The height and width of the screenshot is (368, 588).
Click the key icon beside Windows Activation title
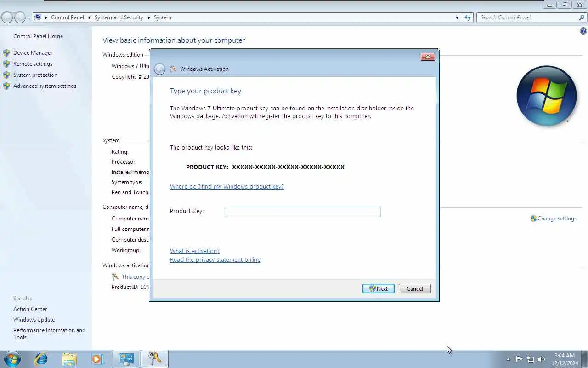tap(173, 69)
